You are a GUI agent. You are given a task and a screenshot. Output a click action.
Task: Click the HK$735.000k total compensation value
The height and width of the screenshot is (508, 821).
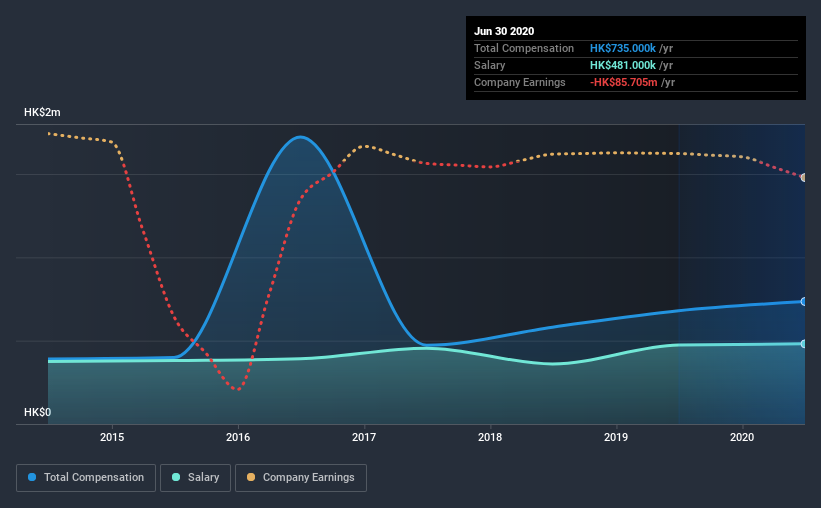(x=623, y=48)
